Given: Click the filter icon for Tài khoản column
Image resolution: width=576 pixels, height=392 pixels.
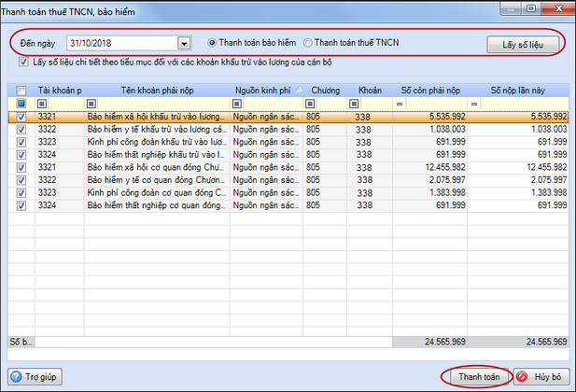Looking at the screenshot, I should 42,104.
